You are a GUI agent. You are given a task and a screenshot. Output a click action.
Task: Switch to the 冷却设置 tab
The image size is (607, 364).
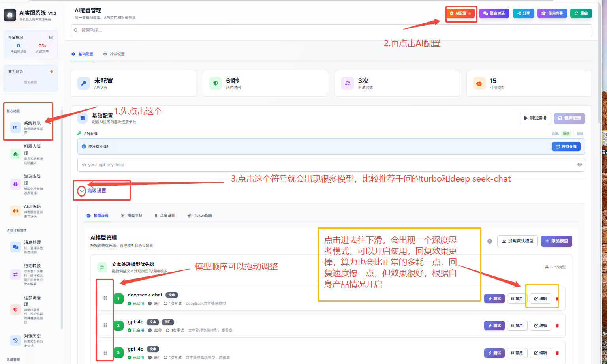click(114, 54)
